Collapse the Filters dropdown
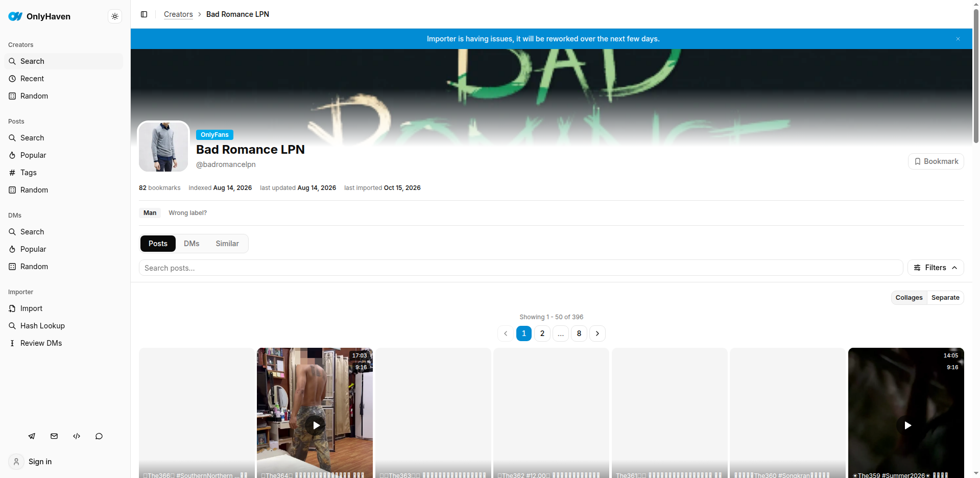The image size is (980, 478). [x=936, y=268]
